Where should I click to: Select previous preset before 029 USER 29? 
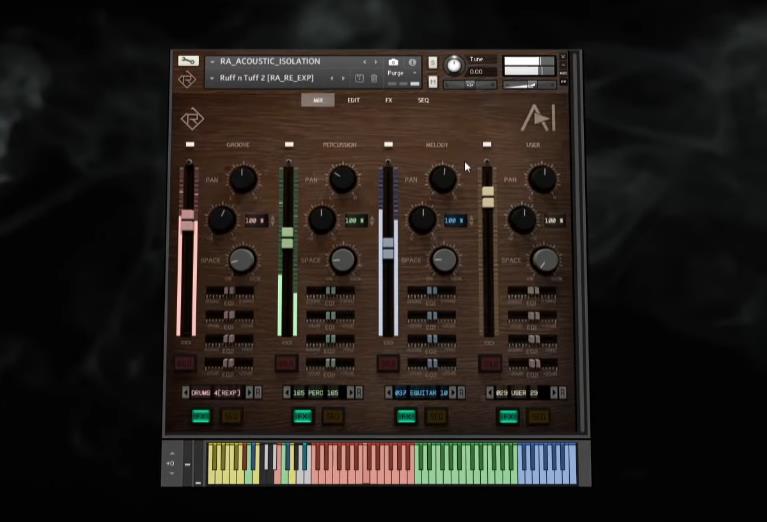pyautogui.click(x=490, y=392)
